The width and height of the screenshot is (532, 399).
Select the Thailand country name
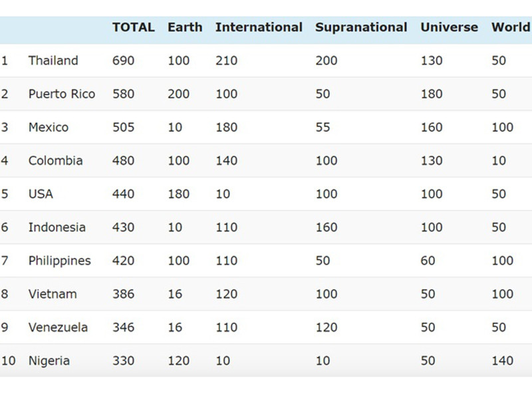pos(53,61)
